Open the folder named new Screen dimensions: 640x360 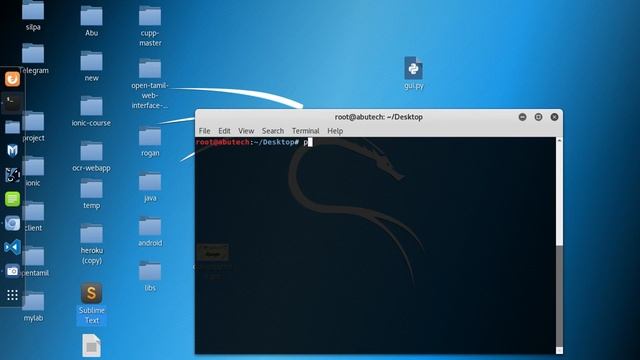click(91, 61)
